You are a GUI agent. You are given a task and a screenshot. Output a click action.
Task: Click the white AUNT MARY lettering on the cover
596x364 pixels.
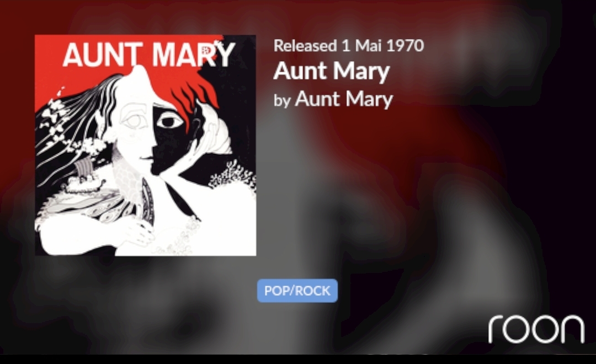click(x=148, y=55)
